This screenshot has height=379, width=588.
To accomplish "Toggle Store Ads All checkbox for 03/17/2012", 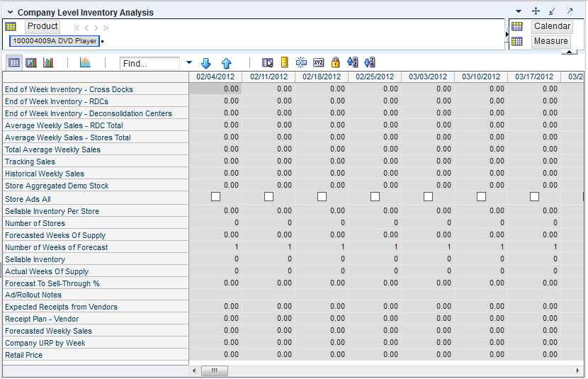I will [x=534, y=197].
